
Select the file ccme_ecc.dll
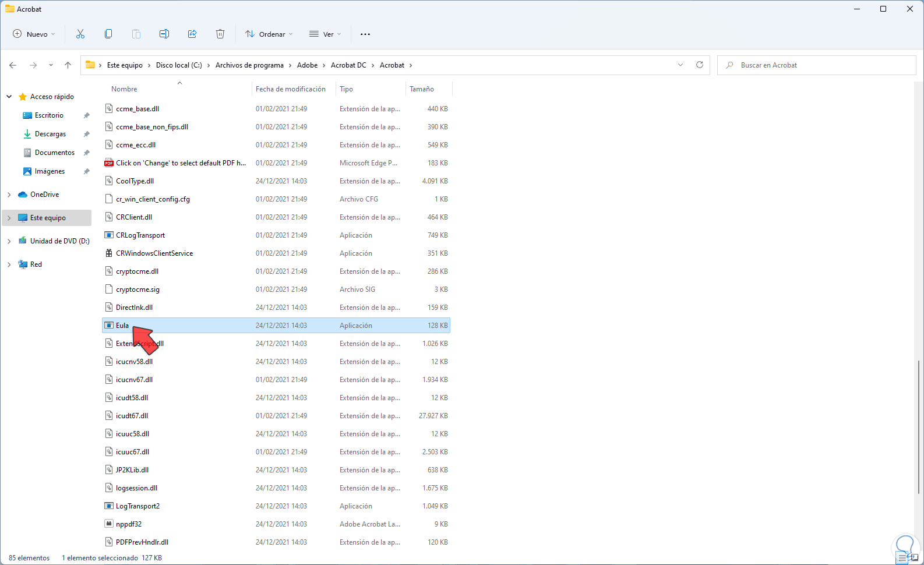pos(276,145)
